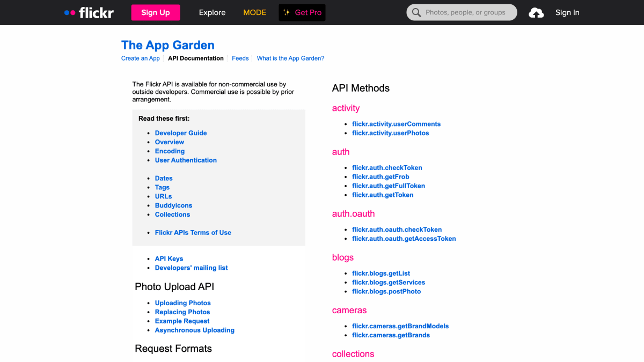Screen dimensions: 644x362
Task: Open flickr.blogs.postPhoto method
Action: 386,292
